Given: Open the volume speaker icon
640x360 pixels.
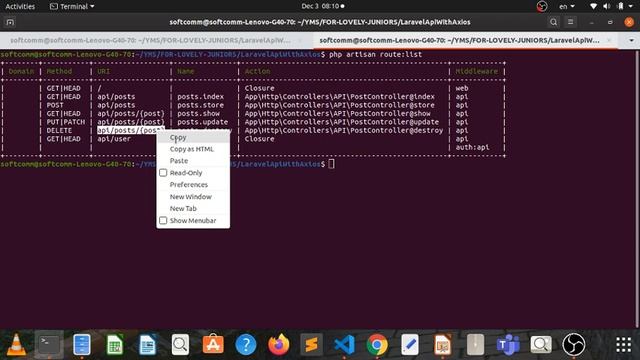Looking at the screenshot, I should tap(607, 6).
